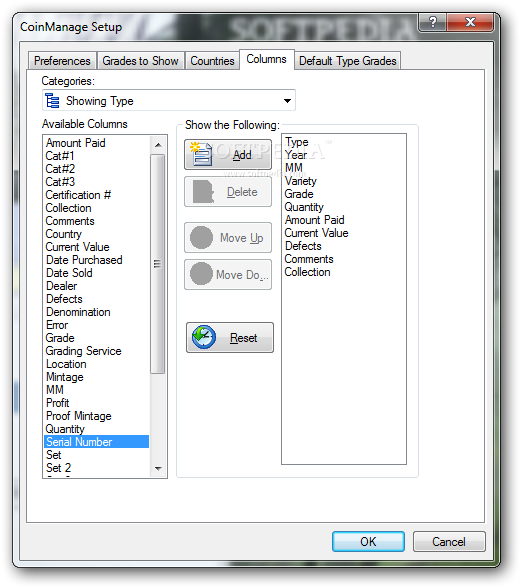This screenshot has height=588, width=521.
Task: Select Current Value in Available Columns
Action: point(97,247)
